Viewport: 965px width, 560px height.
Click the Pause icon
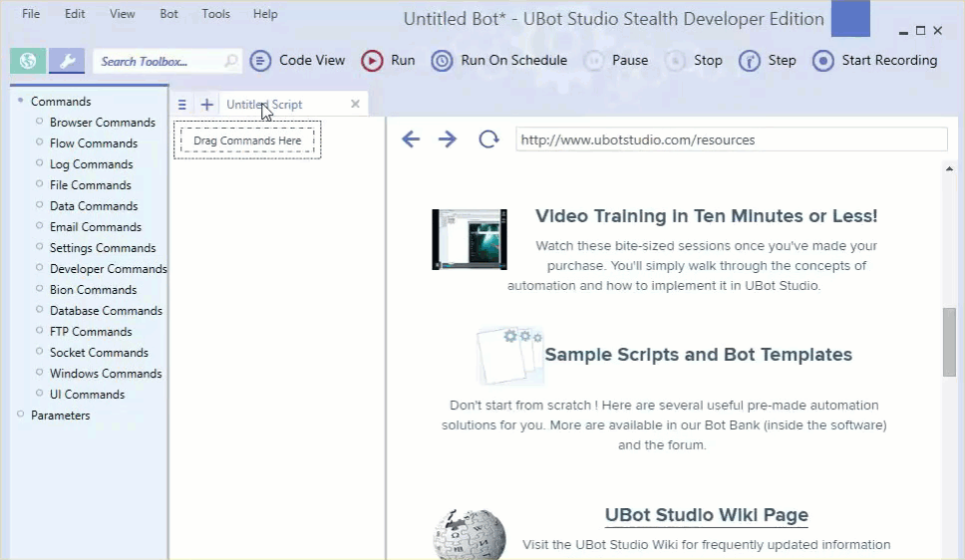click(x=594, y=61)
